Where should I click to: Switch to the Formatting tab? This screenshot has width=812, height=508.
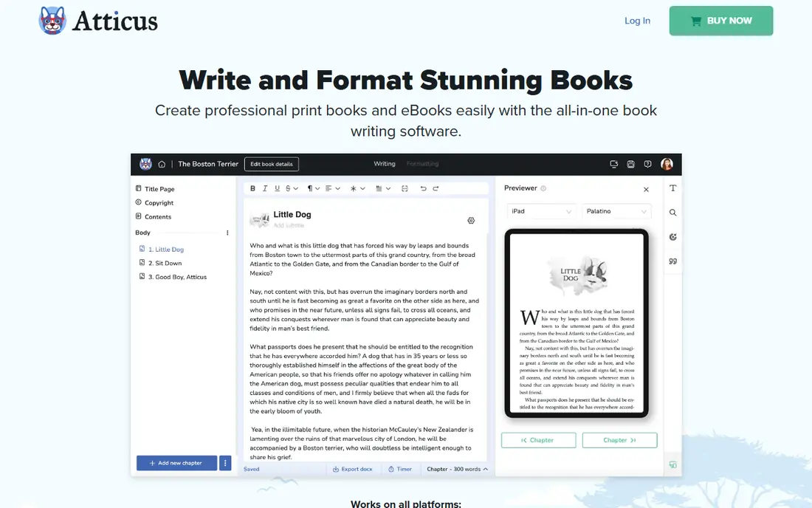click(x=422, y=164)
